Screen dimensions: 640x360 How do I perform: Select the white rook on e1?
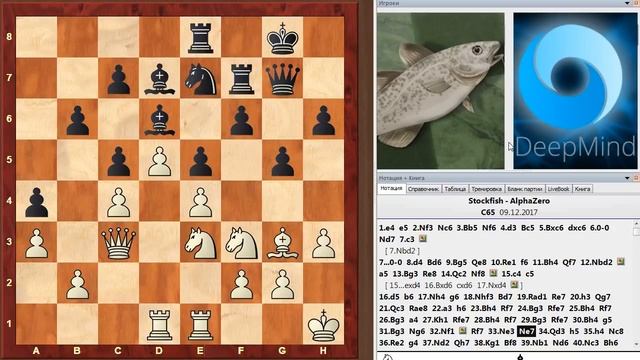[x=200, y=325]
